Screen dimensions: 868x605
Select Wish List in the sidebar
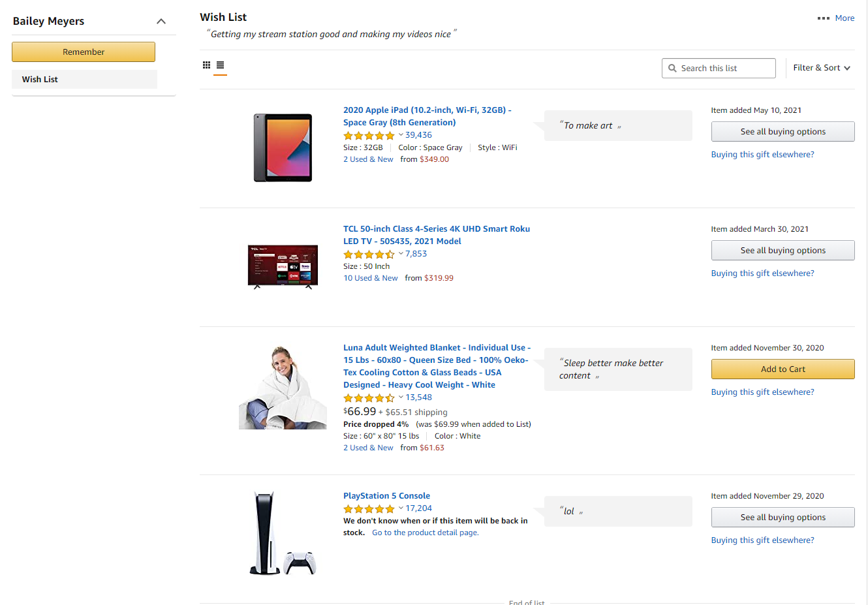coord(84,79)
